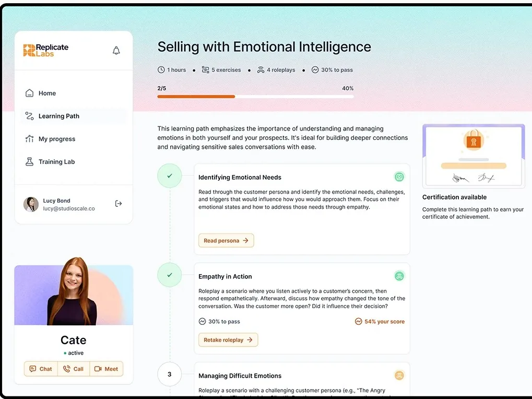Click Cate's active status indicator
This screenshot has height=399, width=532.
74,353
